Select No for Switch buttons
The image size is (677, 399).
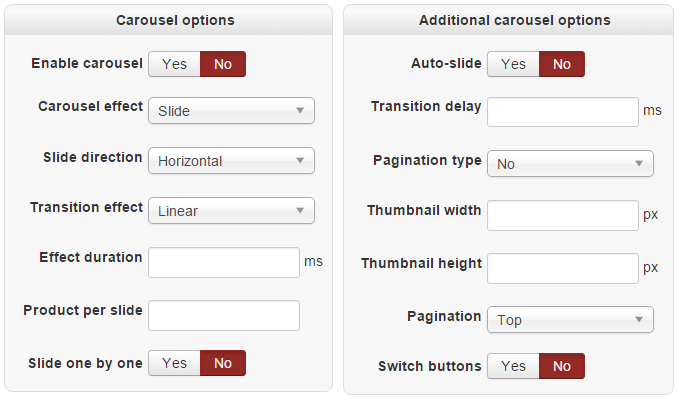point(562,366)
